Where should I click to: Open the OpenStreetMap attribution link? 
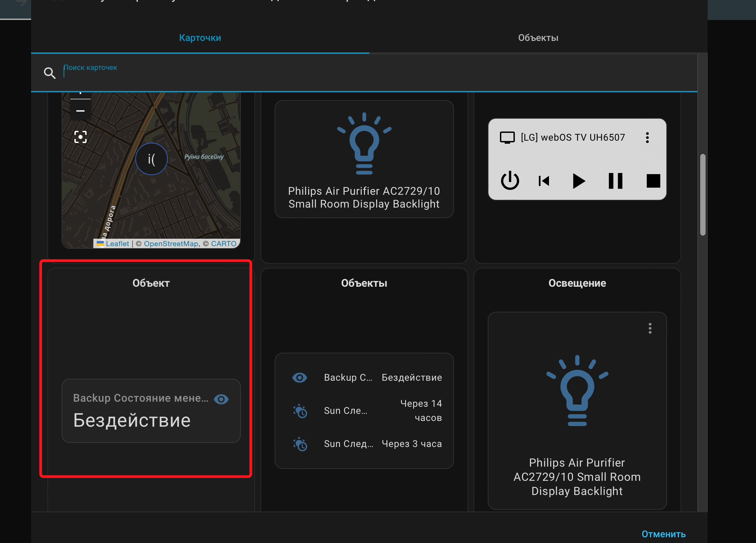(x=171, y=244)
